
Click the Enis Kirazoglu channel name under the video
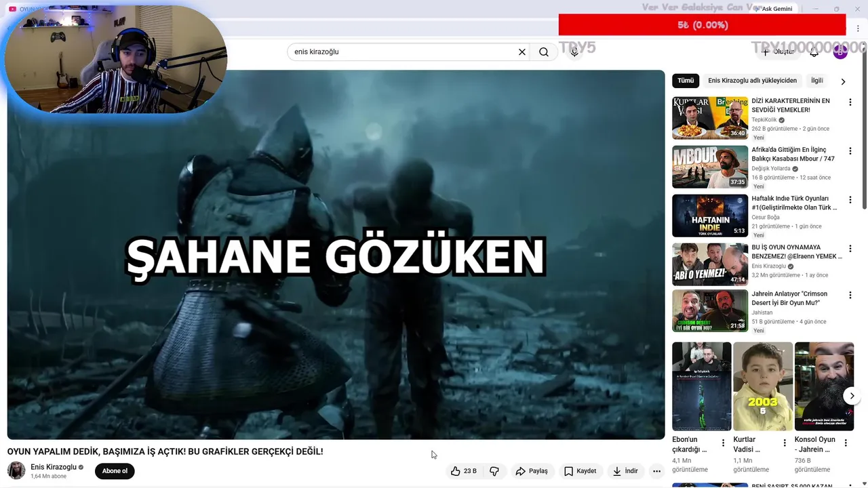tap(54, 467)
